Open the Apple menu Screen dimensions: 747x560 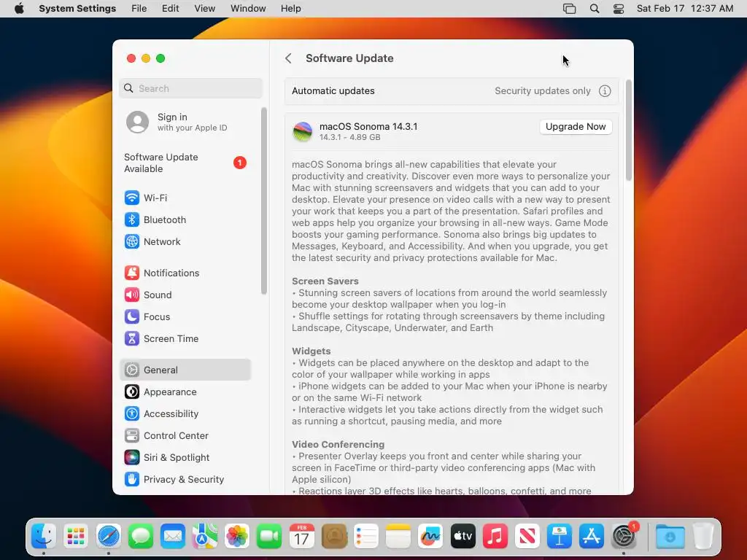19,9
